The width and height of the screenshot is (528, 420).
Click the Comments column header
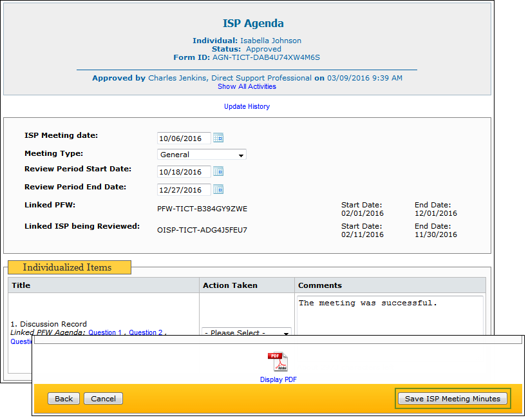(390, 285)
